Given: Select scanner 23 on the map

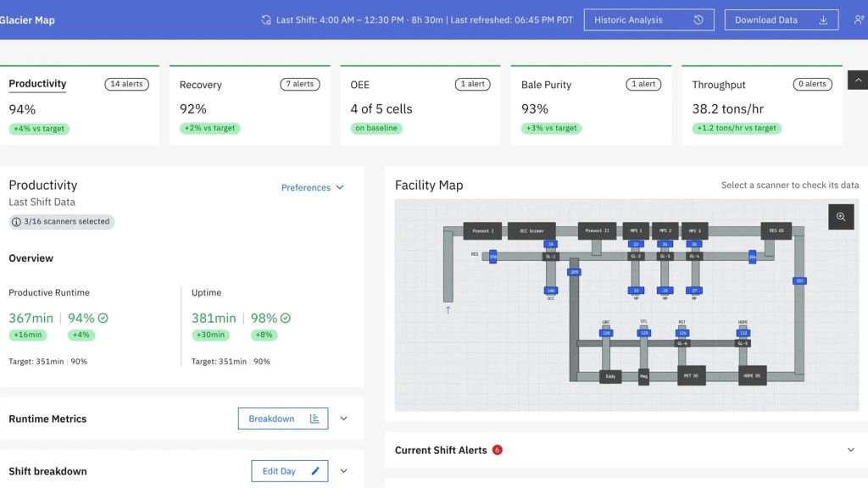Looking at the screenshot, I should 636,291.
